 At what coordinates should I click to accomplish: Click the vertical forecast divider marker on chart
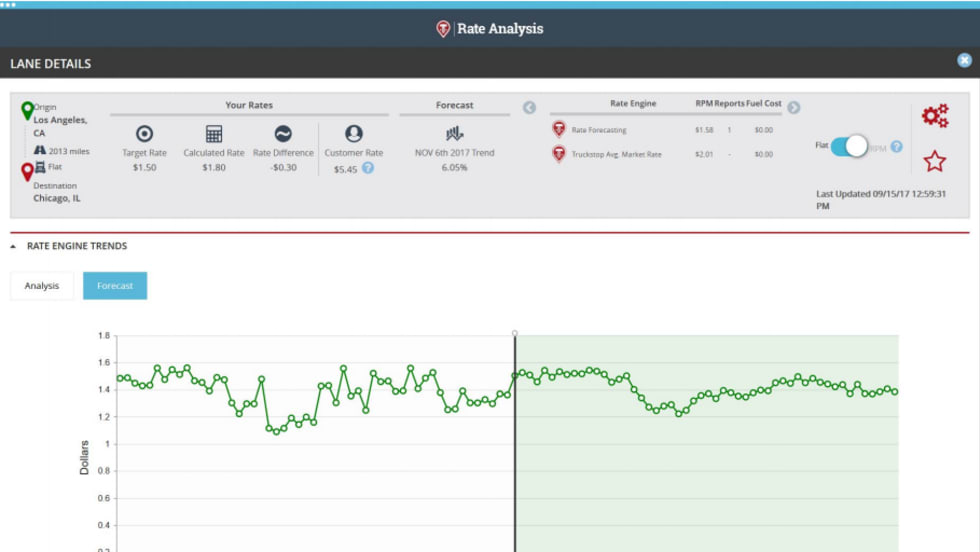515,334
